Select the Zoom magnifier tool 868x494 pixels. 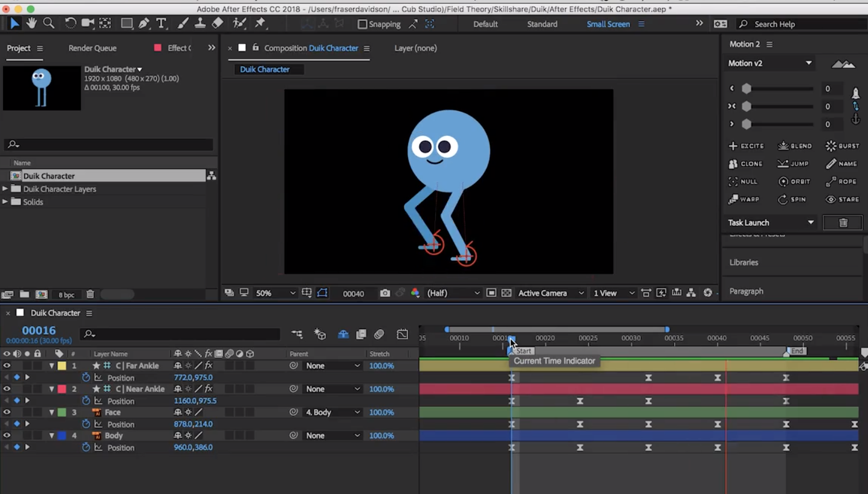tap(49, 24)
